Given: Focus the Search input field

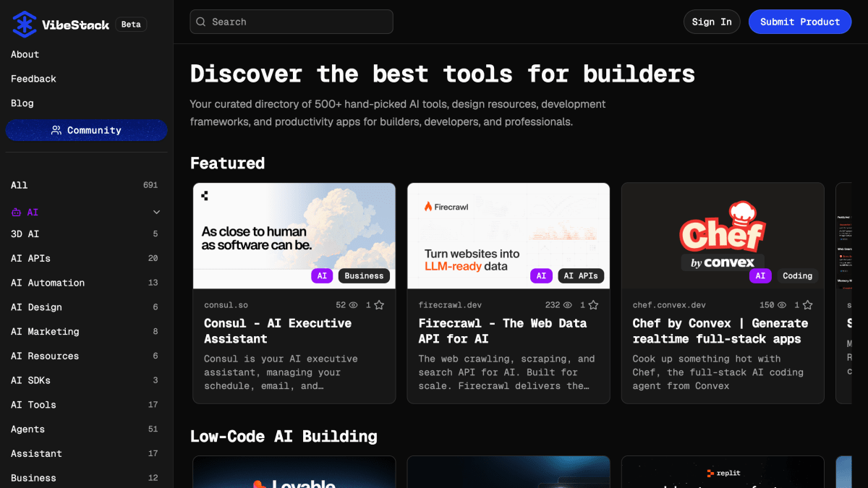Looking at the screenshot, I should click(292, 22).
